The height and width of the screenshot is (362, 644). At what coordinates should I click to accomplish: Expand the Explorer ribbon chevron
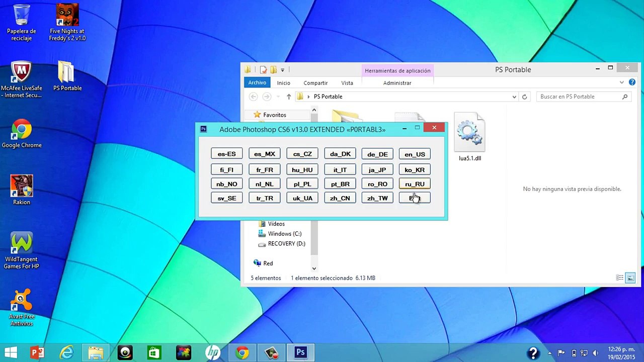tap(622, 82)
